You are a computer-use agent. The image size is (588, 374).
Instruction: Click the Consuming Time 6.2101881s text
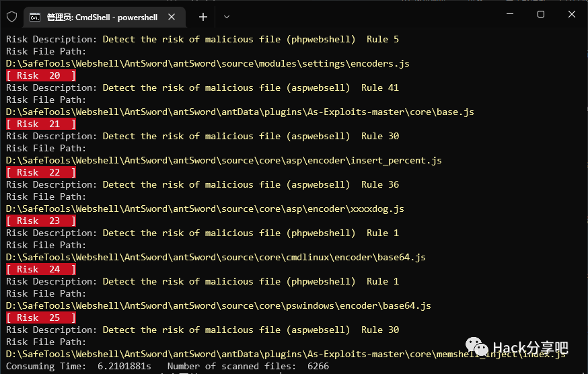78,366
